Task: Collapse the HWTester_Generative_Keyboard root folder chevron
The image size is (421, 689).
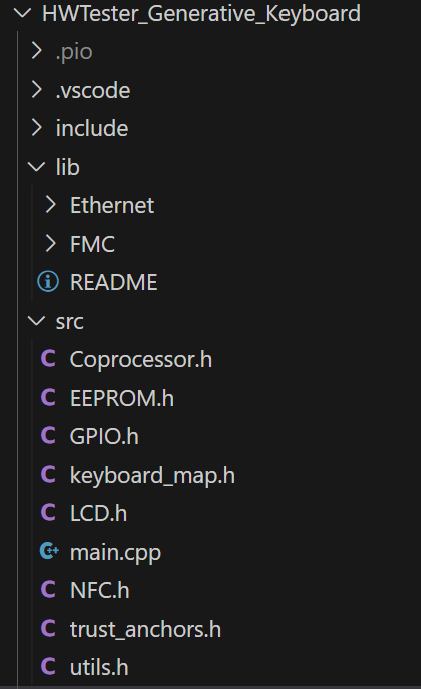Action: click(22, 13)
